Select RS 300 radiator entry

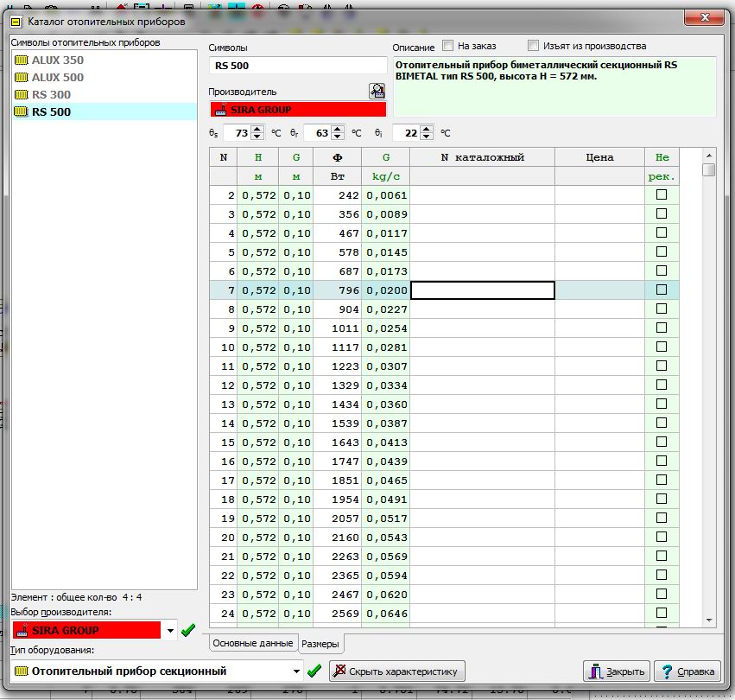pyautogui.click(x=51, y=95)
